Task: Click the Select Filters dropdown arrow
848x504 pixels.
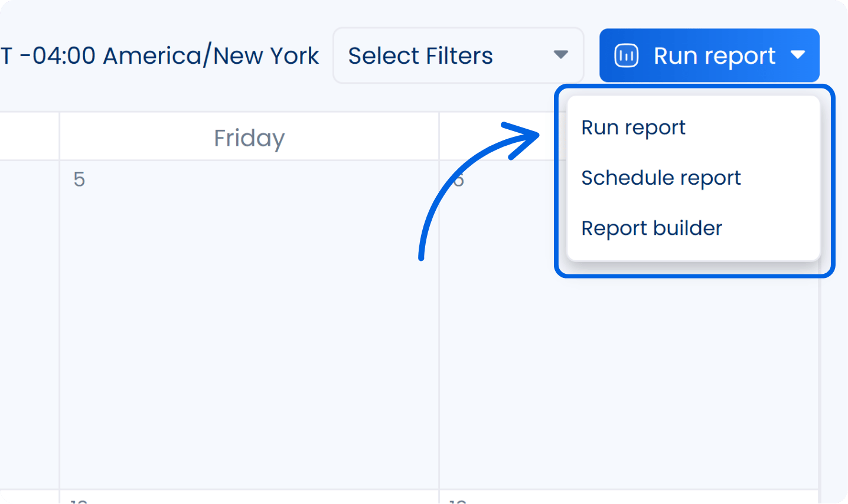Action: [x=560, y=55]
